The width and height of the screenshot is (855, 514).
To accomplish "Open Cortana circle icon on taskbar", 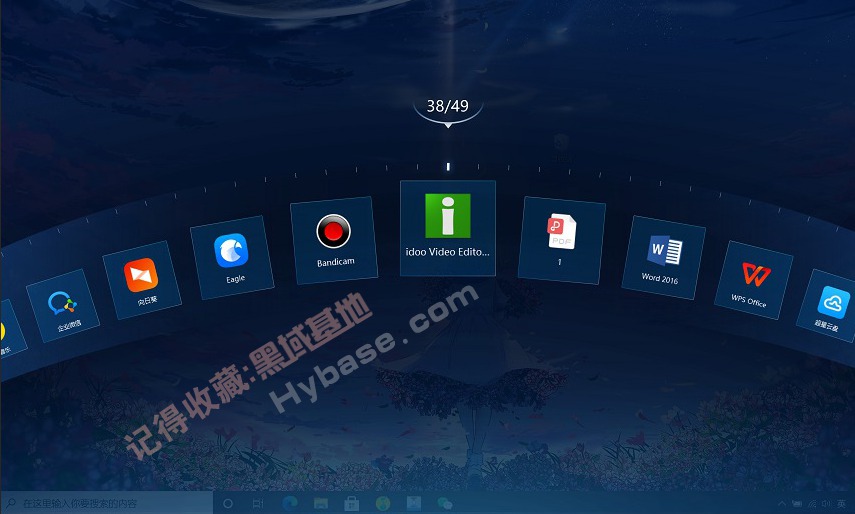I will [x=228, y=504].
